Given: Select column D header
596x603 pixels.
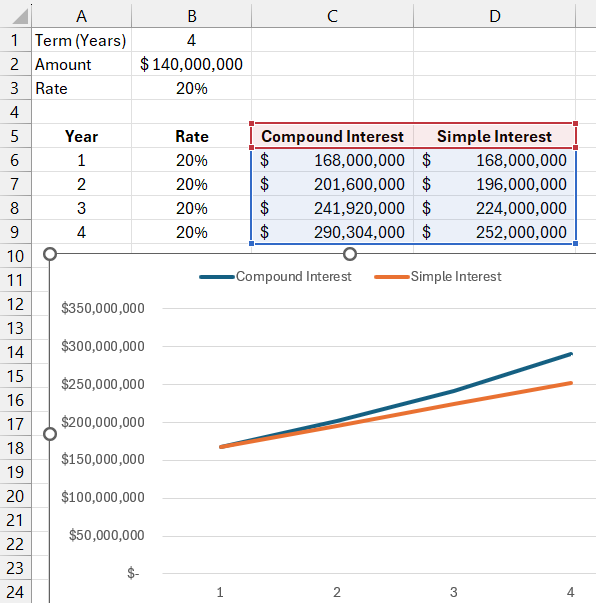Looking at the screenshot, I should (494, 16).
